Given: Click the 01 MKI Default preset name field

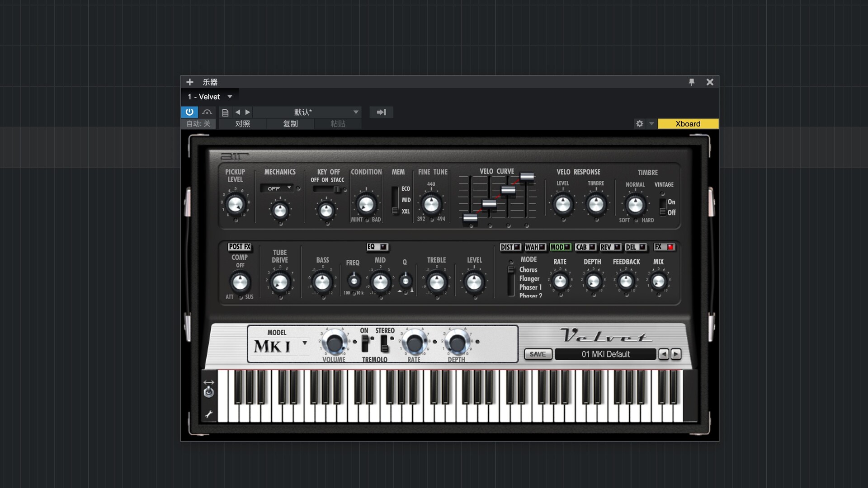Looking at the screenshot, I should pyautogui.click(x=605, y=354).
